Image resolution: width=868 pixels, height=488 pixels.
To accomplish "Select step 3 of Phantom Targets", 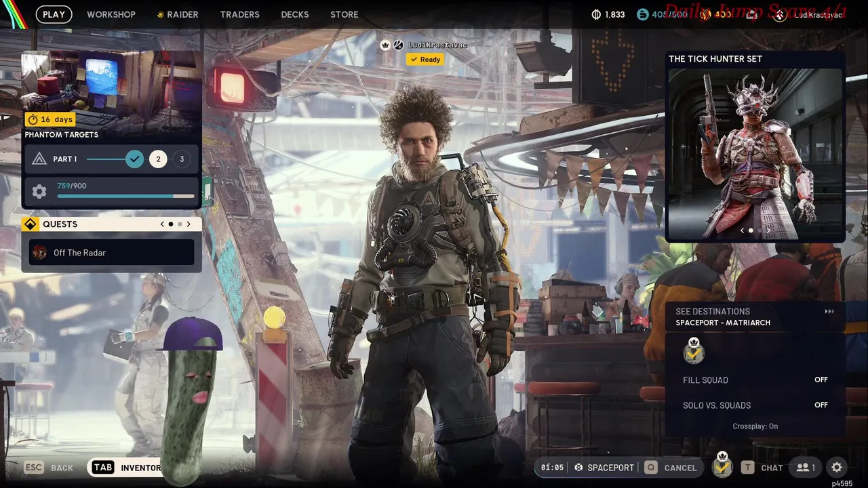I will [181, 159].
